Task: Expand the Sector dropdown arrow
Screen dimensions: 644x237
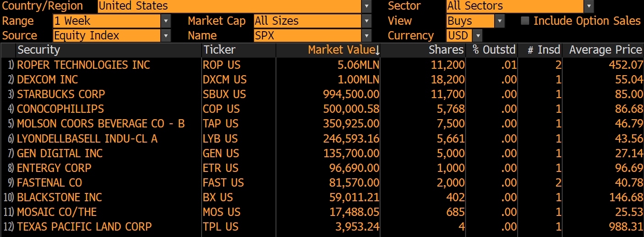Action: click(589, 6)
